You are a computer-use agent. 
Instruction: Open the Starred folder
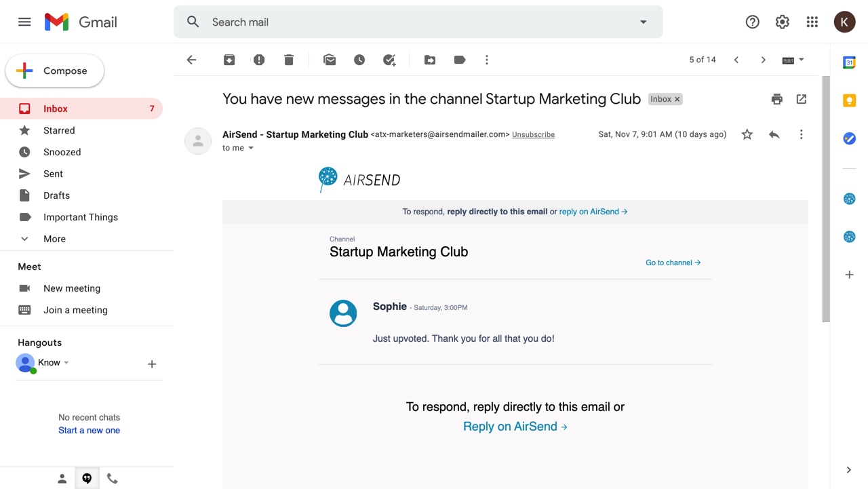click(x=81, y=130)
